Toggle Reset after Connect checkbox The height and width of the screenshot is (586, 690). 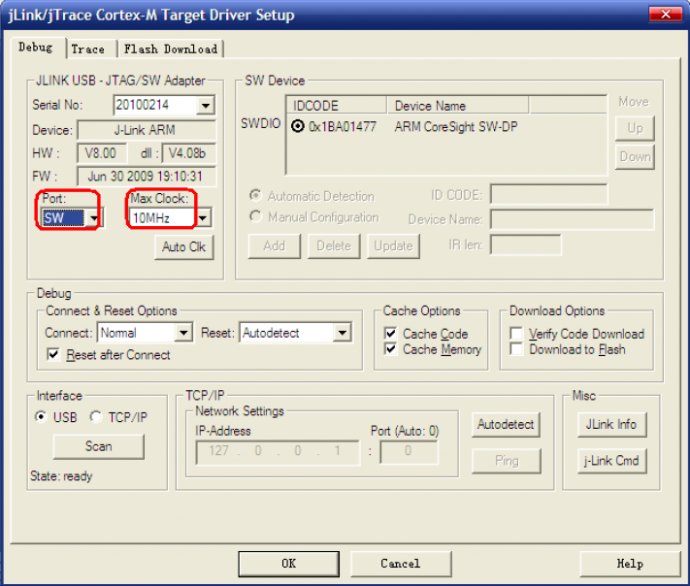pos(53,355)
